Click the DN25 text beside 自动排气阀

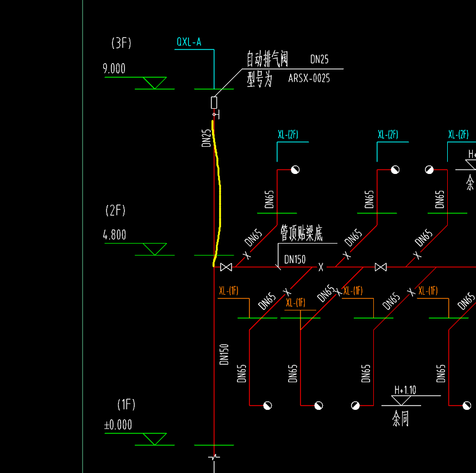320,59
